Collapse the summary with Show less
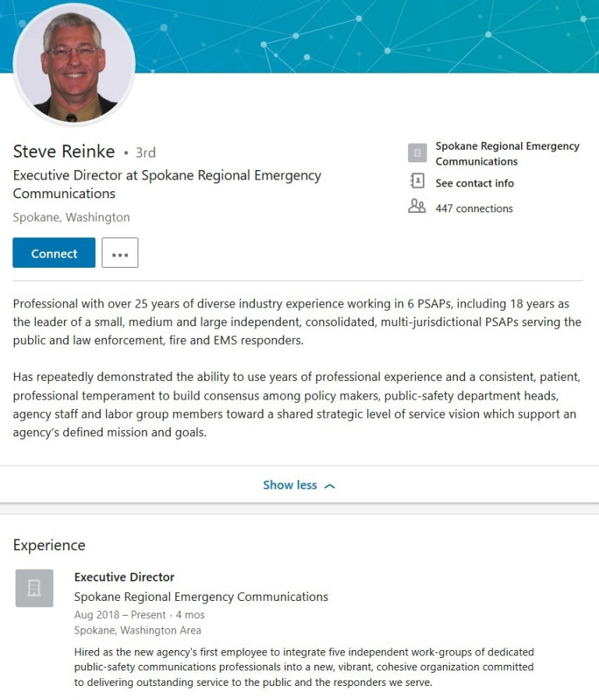Screen dimensions: 599x700 (x=289, y=485)
